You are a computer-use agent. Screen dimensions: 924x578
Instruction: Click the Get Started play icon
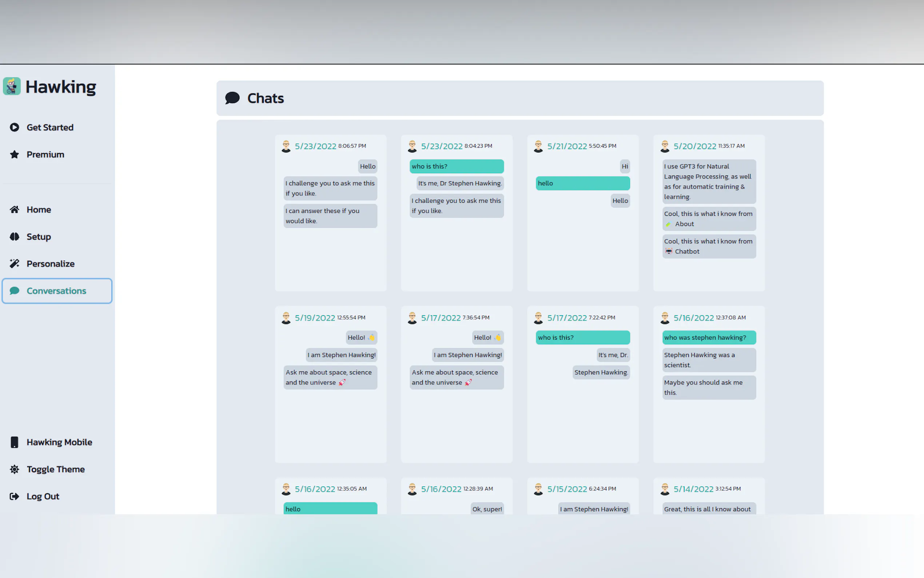click(15, 127)
